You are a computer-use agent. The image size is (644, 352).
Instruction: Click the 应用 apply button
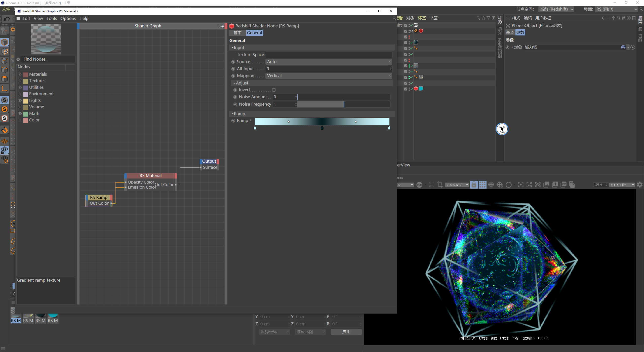click(346, 332)
